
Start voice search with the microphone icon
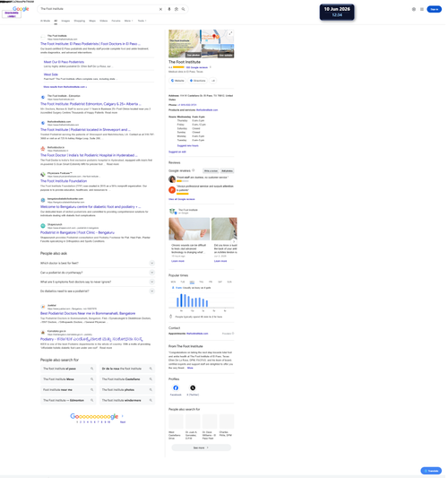click(169, 9)
